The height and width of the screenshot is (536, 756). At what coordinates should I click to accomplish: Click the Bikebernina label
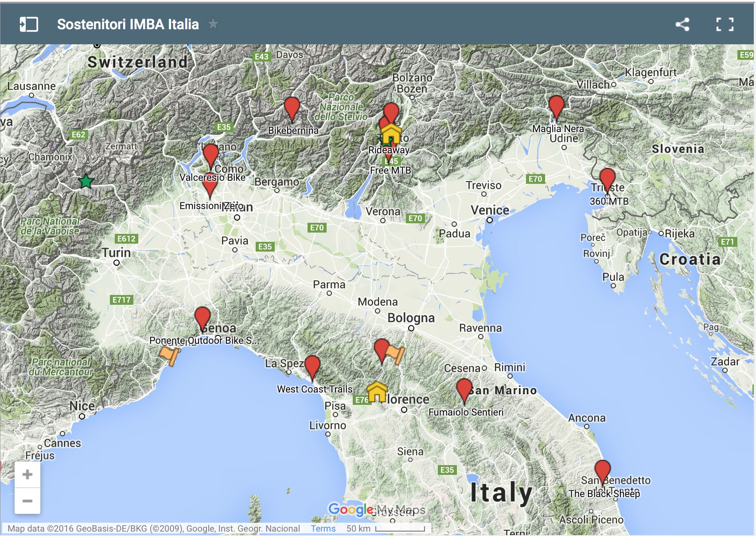pos(293,130)
